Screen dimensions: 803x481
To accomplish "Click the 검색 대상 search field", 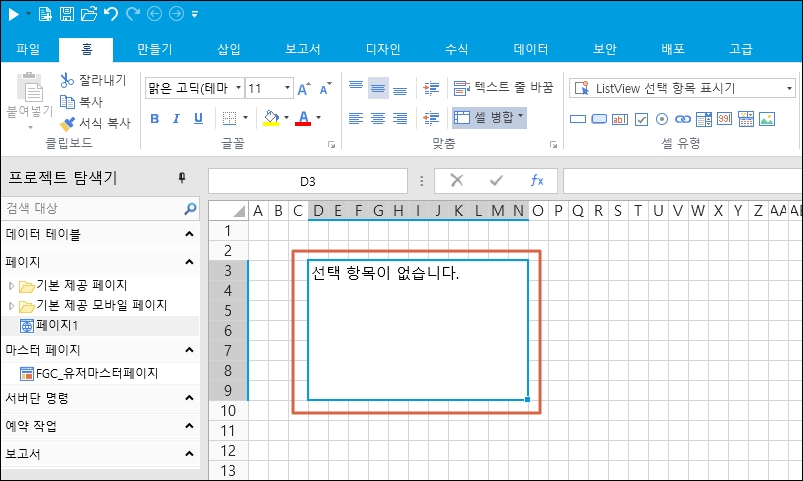I will click(92, 209).
